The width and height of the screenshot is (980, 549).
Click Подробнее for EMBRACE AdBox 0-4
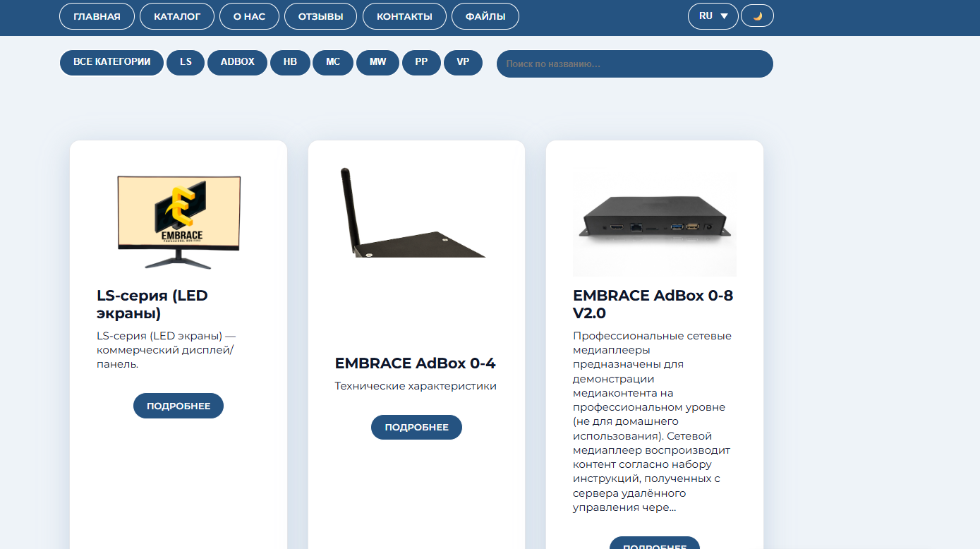coord(416,427)
